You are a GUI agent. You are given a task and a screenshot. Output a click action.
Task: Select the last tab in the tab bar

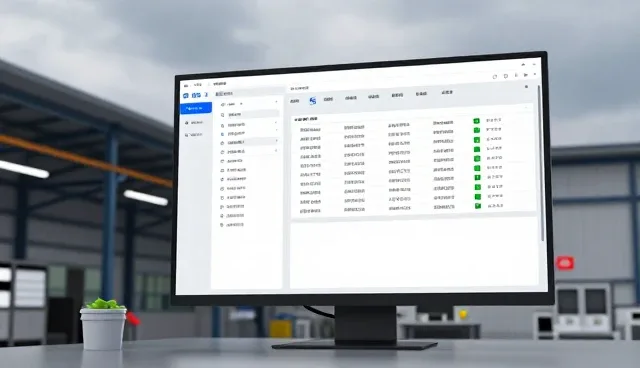[447, 93]
